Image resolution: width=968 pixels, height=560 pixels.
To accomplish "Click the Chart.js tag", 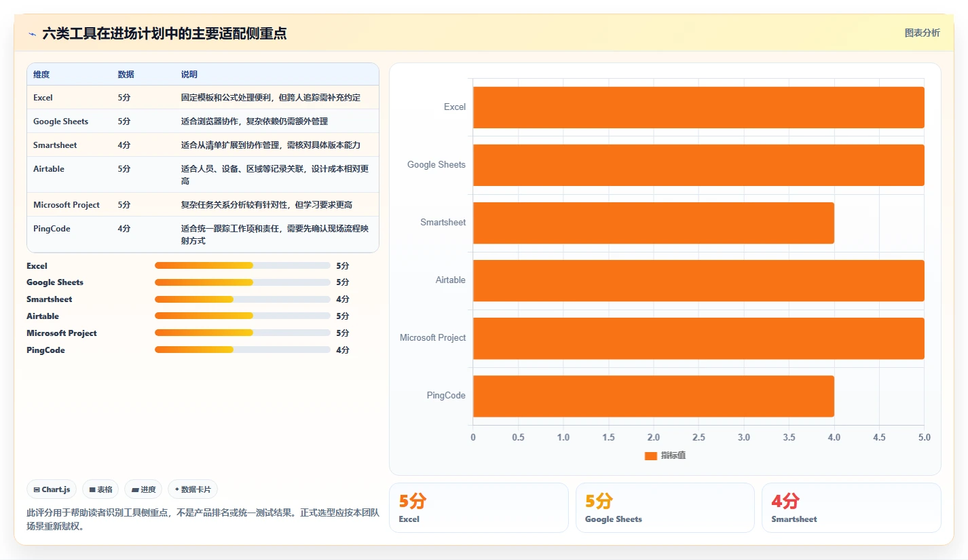I will click(52, 489).
